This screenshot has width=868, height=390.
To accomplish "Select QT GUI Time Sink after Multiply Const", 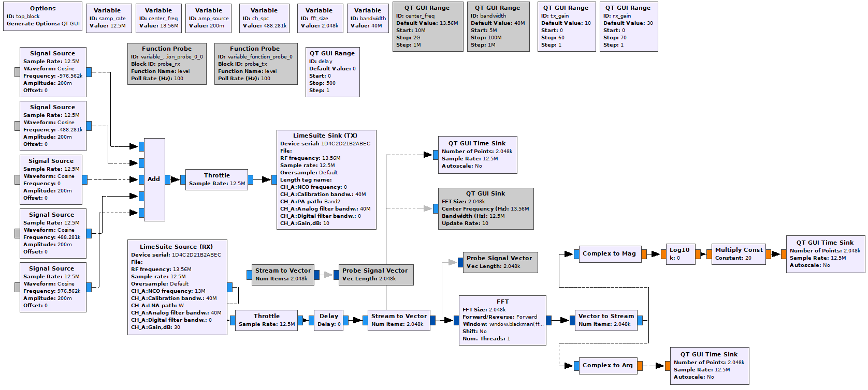I will click(x=826, y=254).
